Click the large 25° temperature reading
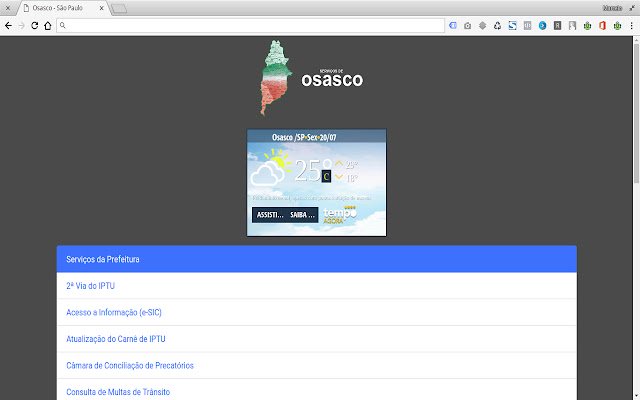The width and height of the screenshot is (640, 400). click(313, 170)
